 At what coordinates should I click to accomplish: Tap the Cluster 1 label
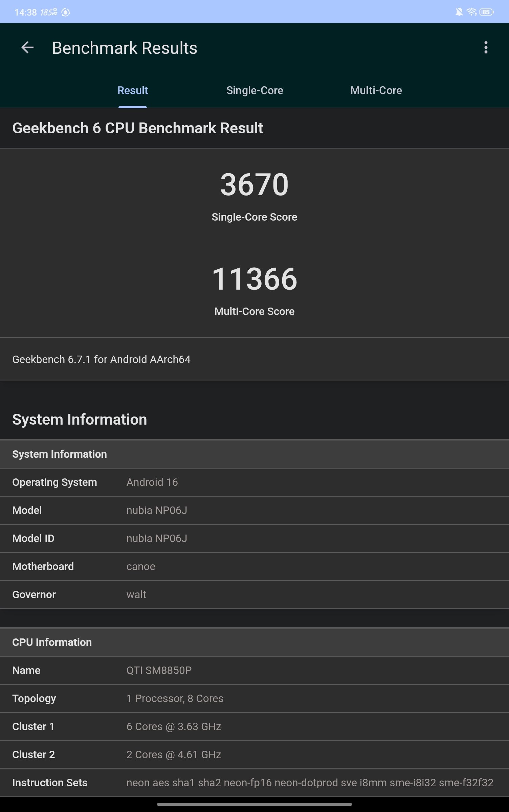pos(33,726)
